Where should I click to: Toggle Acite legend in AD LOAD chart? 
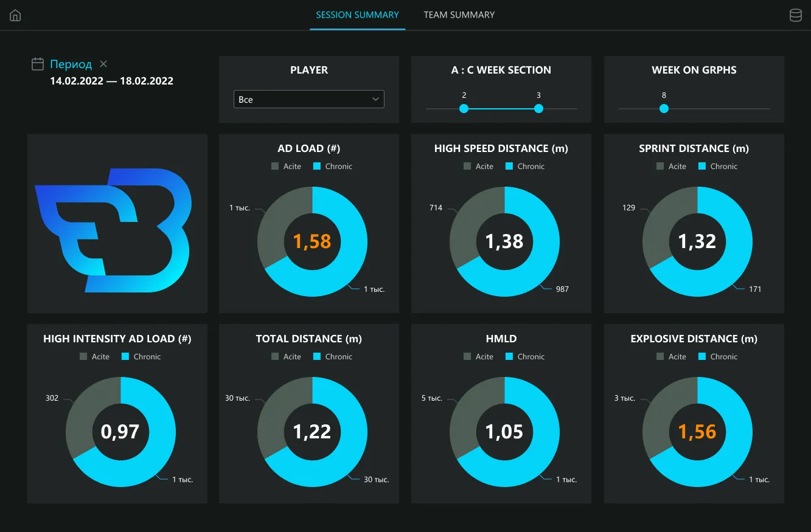[286, 166]
